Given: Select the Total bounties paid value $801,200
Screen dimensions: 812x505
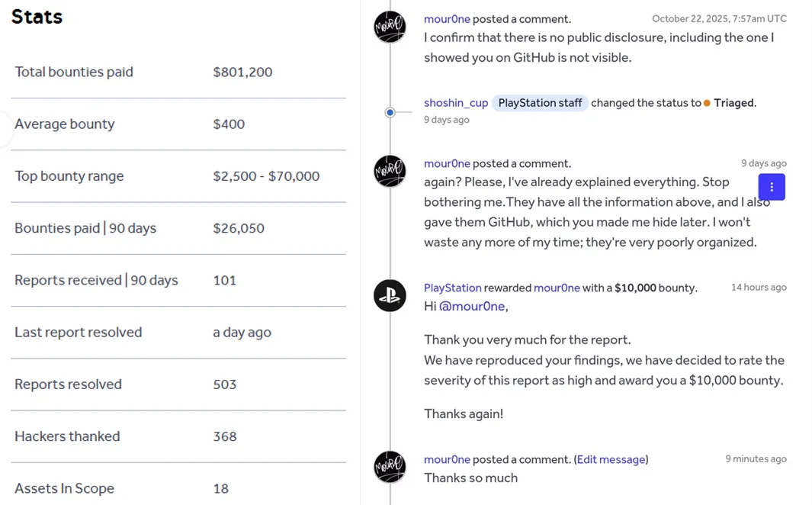Looking at the screenshot, I should 242,72.
